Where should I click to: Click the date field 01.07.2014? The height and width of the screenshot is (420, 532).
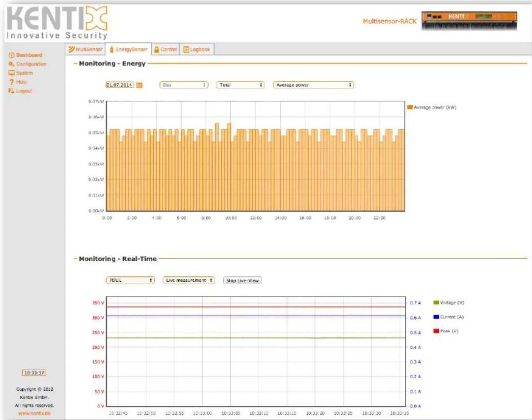(120, 85)
